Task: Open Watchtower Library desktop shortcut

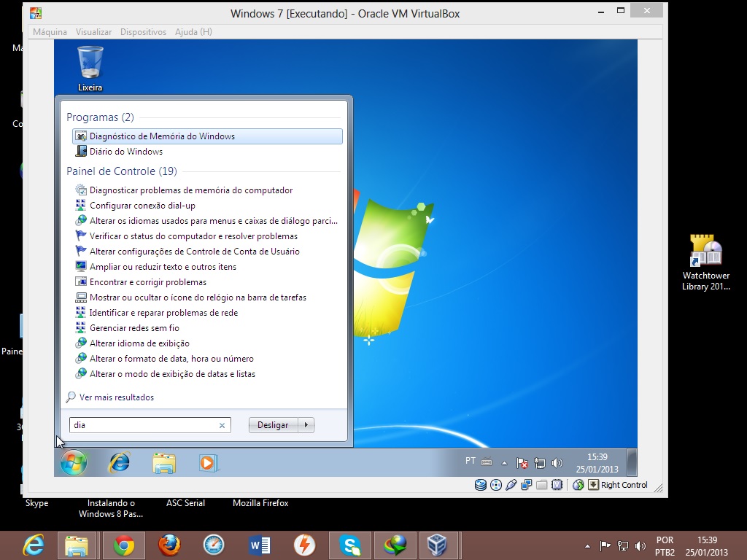Action: coord(705,262)
